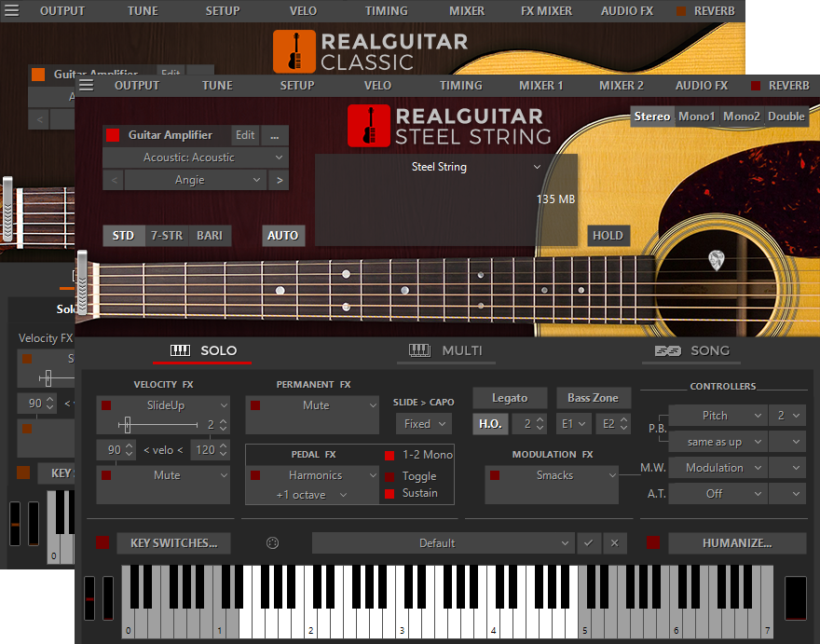The height and width of the screenshot is (644, 820).
Task: Click the metronome icon near Key Switches
Action: point(270,543)
